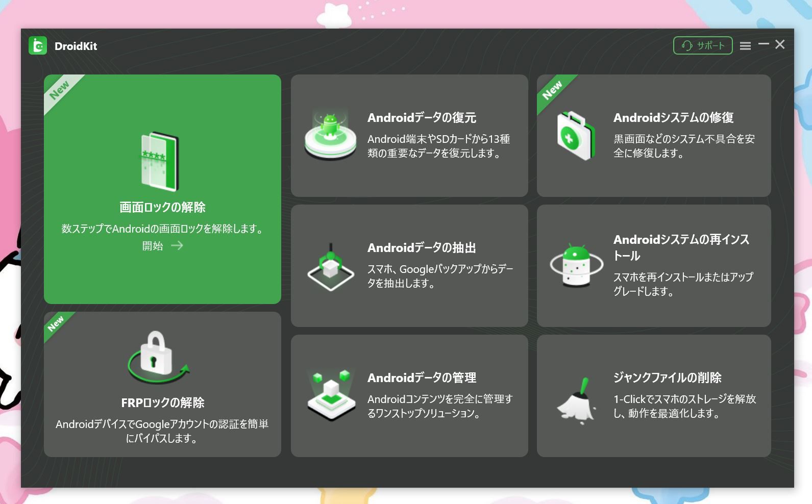The height and width of the screenshot is (504, 812).
Task: Click the 開始 start link
Action: [153, 246]
